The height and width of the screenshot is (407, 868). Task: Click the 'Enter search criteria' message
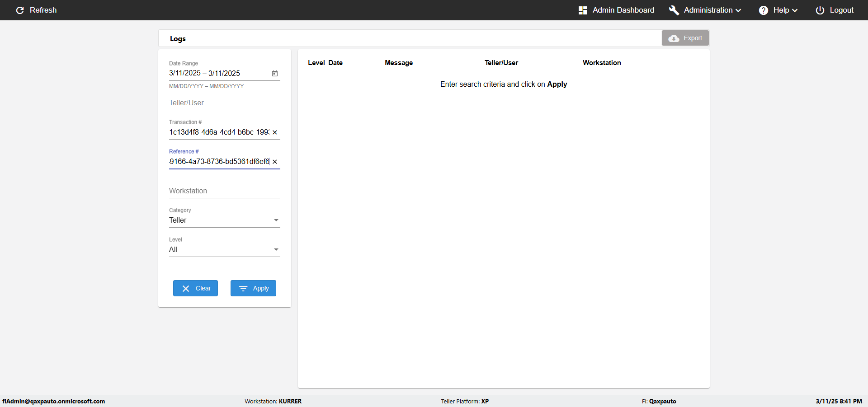tap(504, 84)
